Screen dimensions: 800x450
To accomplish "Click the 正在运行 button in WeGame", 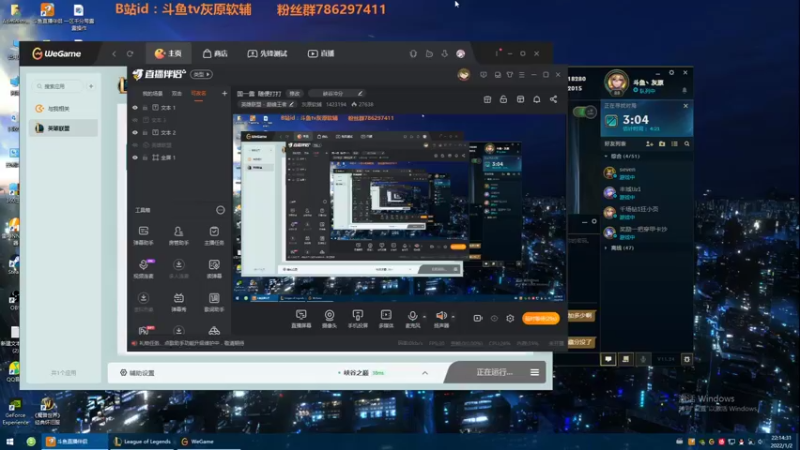I will [494, 372].
